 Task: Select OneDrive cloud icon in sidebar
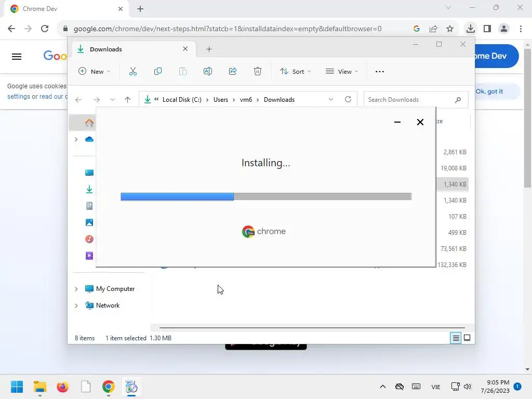89,139
